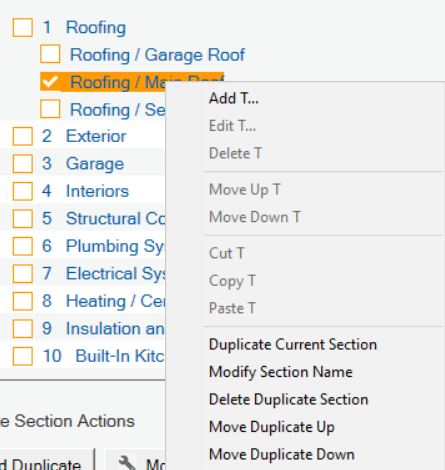Check the Garage section checkbox
445x470 pixels.
[x=23, y=164]
